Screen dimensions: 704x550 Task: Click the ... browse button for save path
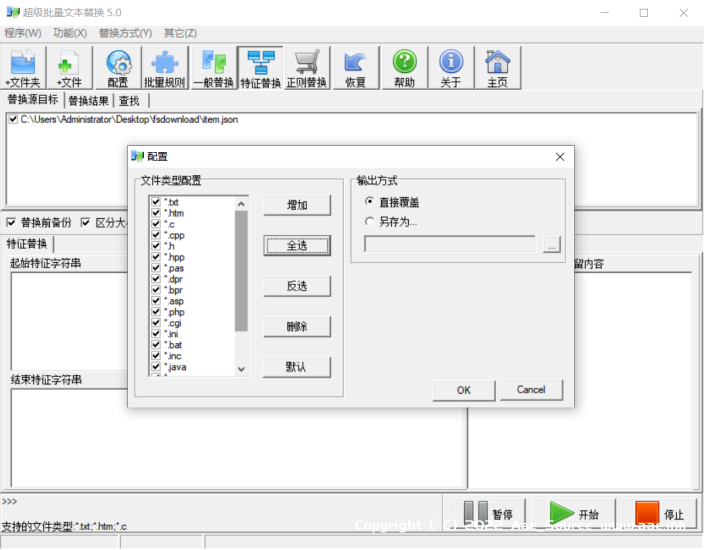click(552, 245)
